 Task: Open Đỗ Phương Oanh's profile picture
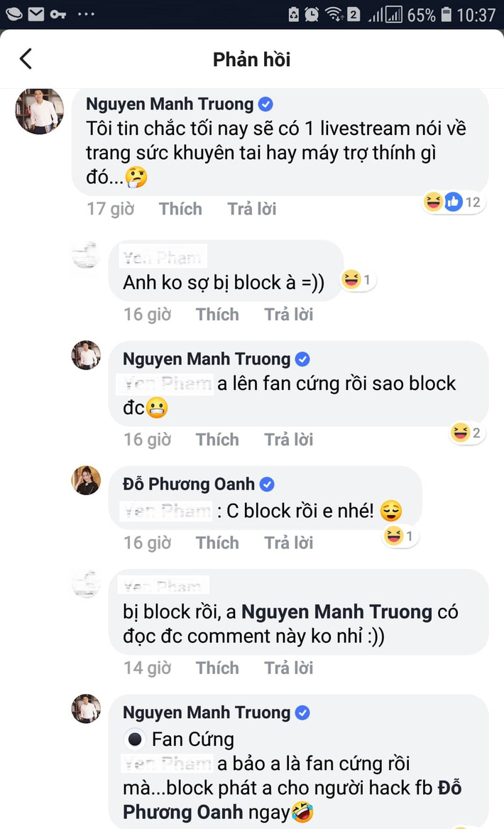pos(86,480)
